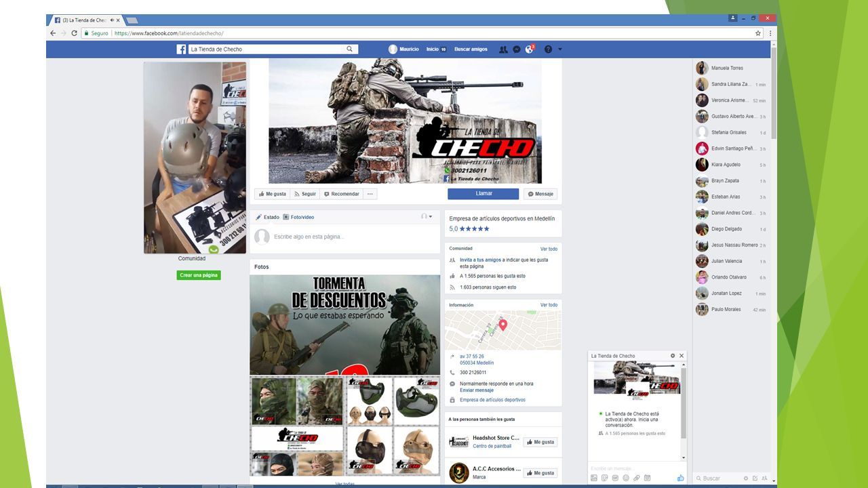Open the Messenger icon in top bar
This screenshot has width=868, height=488.
(x=517, y=49)
